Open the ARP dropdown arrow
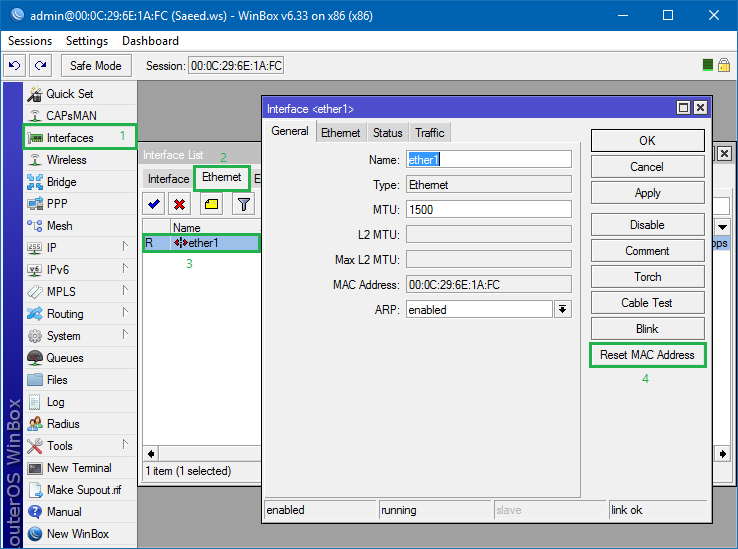The image size is (738, 549). click(562, 309)
